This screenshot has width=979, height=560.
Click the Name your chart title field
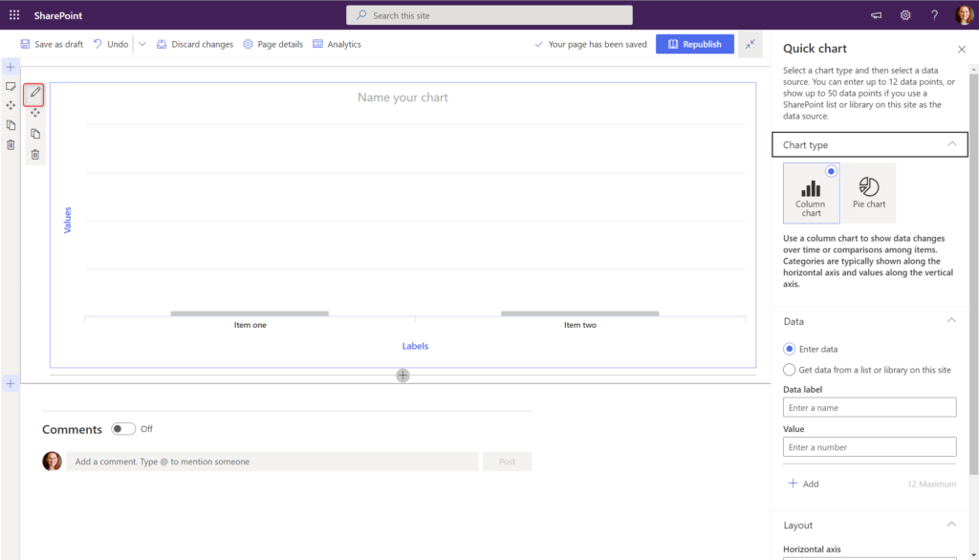(x=402, y=97)
